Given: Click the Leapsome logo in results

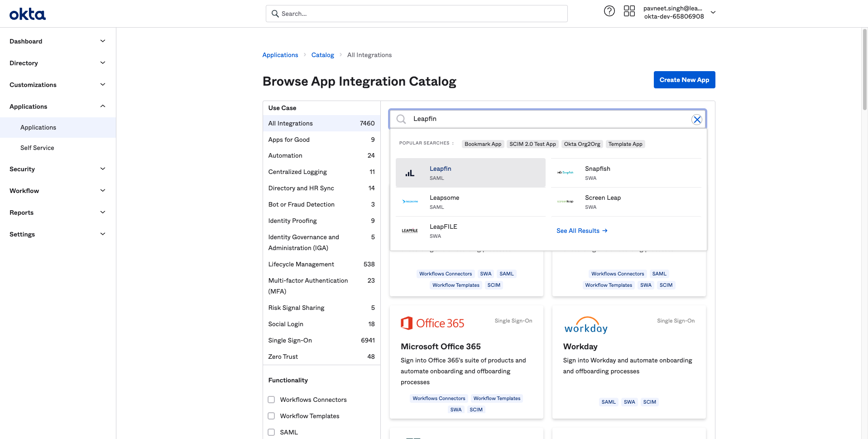Looking at the screenshot, I should point(410,202).
